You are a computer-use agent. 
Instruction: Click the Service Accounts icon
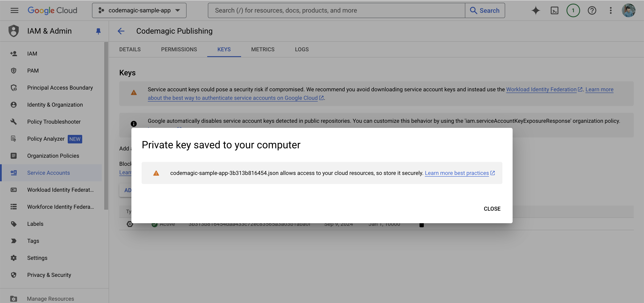(x=13, y=173)
